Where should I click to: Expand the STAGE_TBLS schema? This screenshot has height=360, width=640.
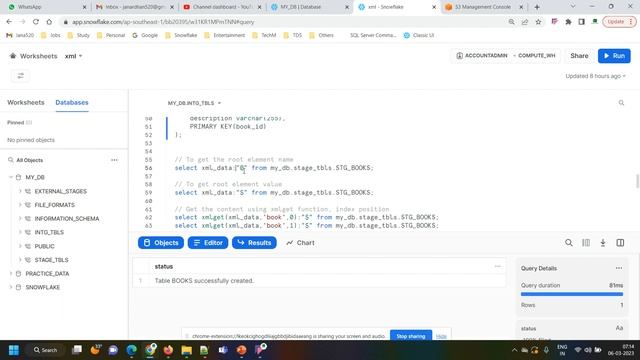[x=20, y=260]
